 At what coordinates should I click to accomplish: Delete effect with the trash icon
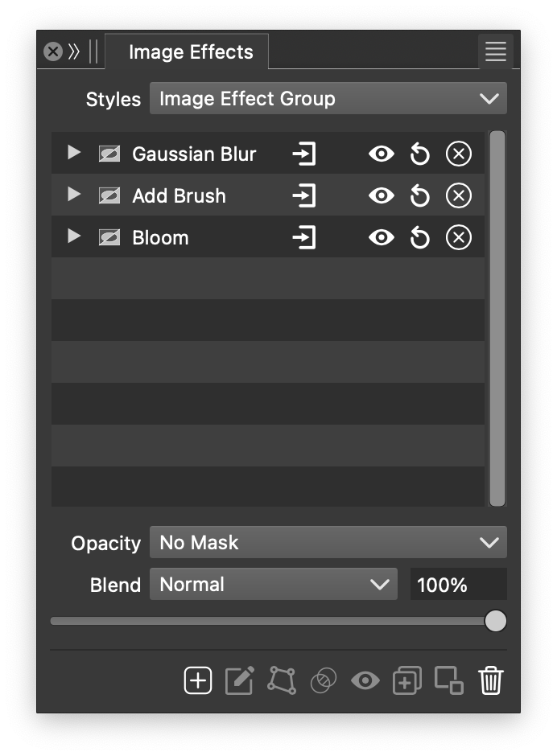point(490,680)
